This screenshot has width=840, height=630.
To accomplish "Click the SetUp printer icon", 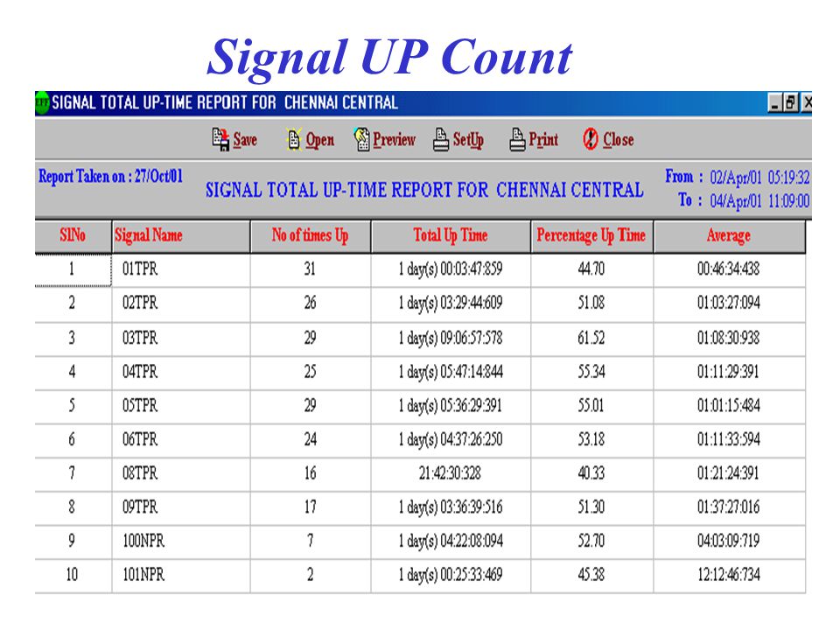I will (441, 140).
